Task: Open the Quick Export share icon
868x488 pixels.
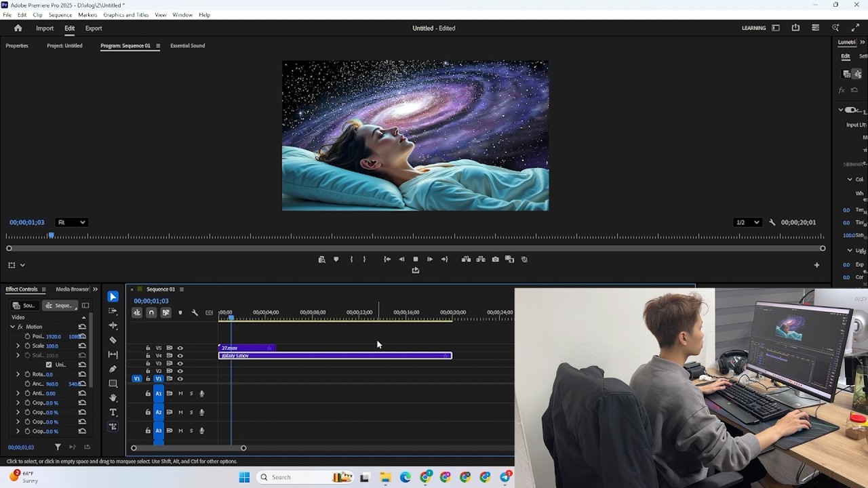Action: tap(795, 28)
